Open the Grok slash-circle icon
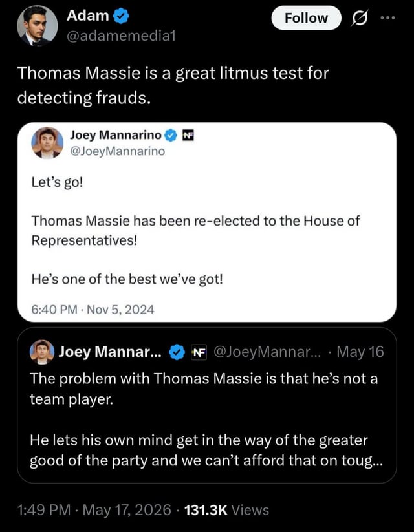Image resolution: width=414 pixels, height=532 pixels. (x=359, y=18)
